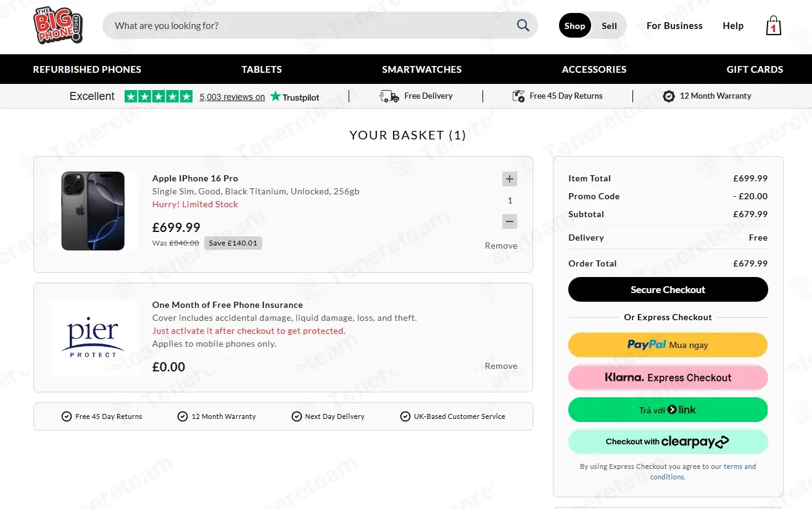This screenshot has height=509, width=812.
Task: Choose Klarna Express Checkout
Action: tap(668, 378)
